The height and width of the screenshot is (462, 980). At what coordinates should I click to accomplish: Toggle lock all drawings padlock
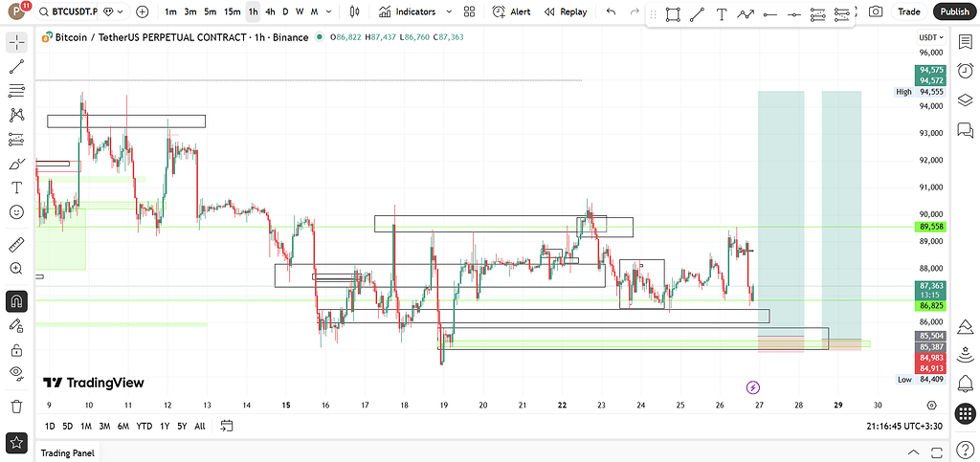tap(16, 350)
